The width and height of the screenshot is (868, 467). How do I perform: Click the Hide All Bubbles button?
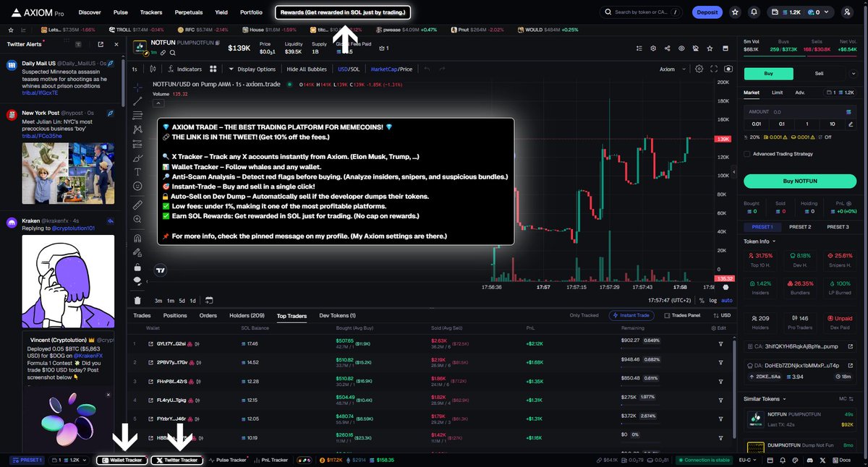pos(307,69)
